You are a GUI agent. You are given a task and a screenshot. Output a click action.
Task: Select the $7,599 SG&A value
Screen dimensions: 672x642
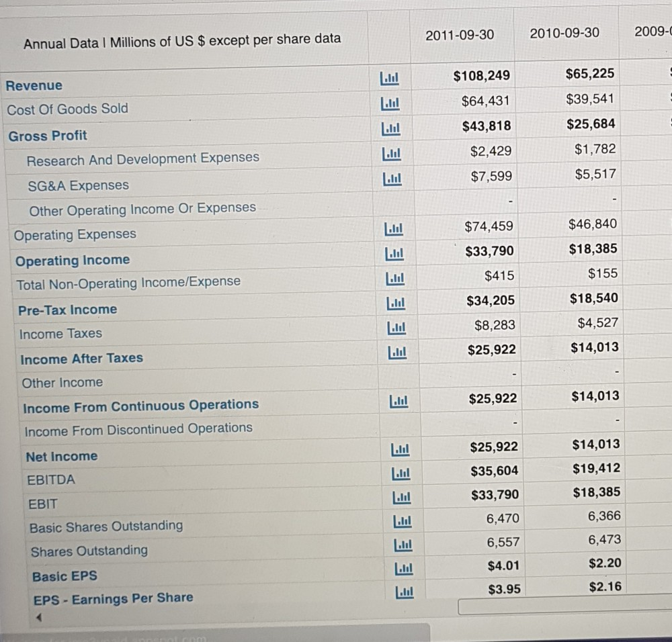click(x=491, y=176)
